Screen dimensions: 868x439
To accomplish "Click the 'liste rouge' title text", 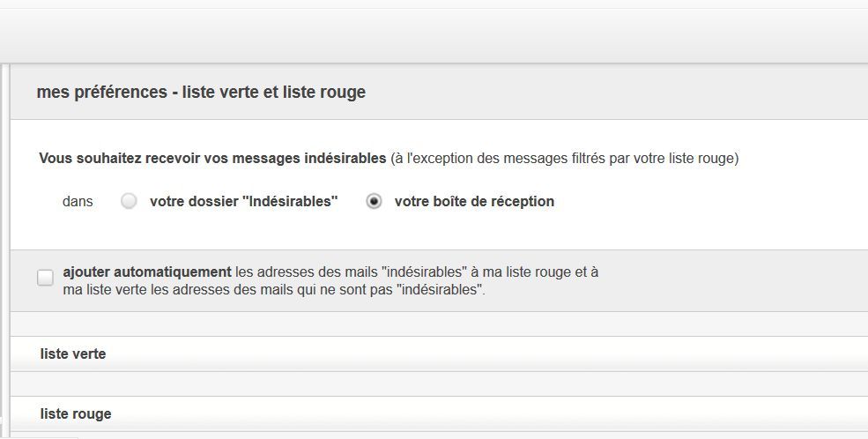I will click(76, 413).
